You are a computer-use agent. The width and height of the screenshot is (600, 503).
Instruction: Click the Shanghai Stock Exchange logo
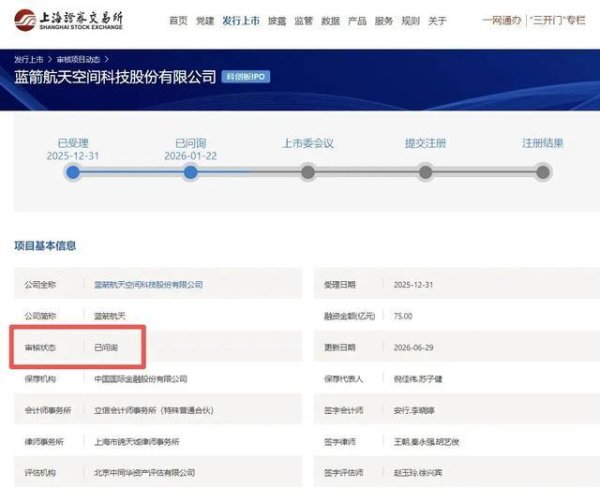coord(69,20)
